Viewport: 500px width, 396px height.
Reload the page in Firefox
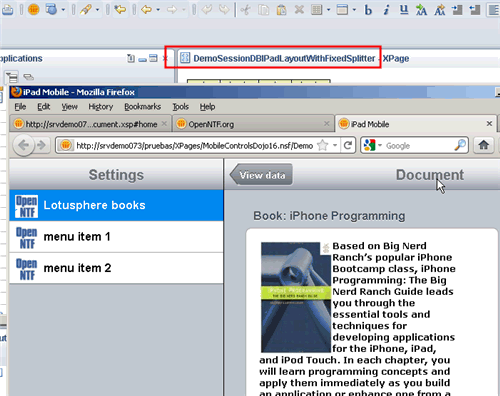coord(348,145)
